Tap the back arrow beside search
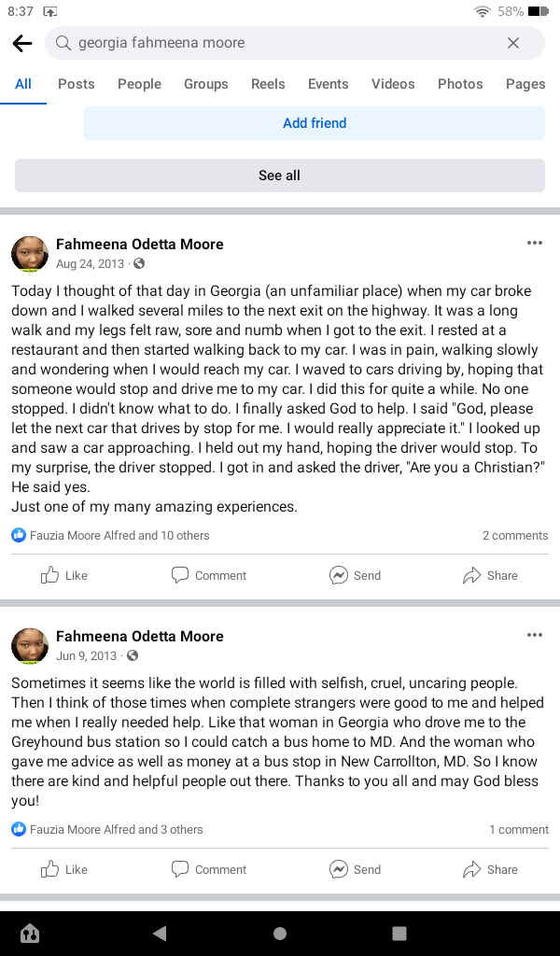560x956 pixels. [x=22, y=43]
